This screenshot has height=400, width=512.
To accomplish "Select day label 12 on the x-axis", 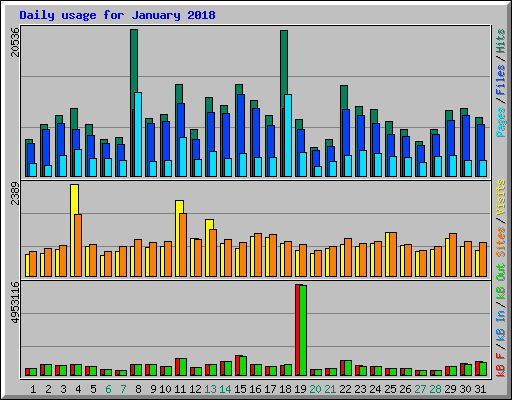I will (195, 389).
